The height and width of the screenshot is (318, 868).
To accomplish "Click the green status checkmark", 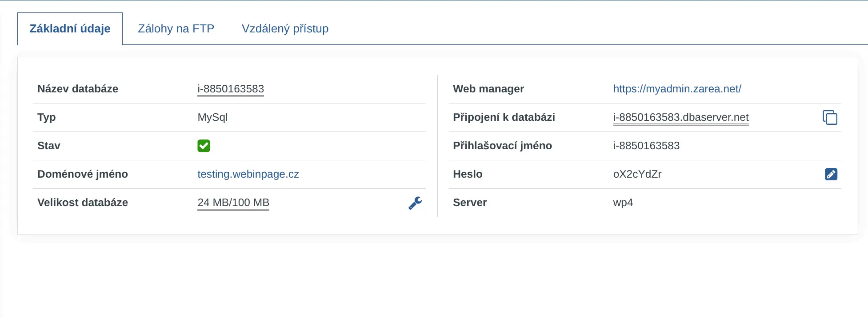I will (x=204, y=146).
